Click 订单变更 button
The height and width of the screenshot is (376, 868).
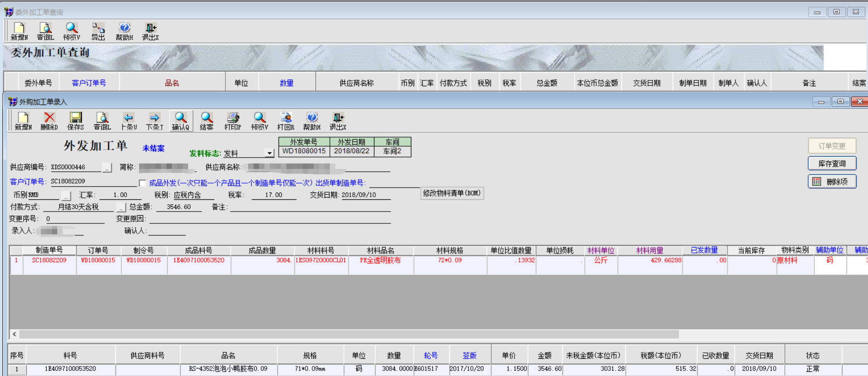pyautogui.click(x=832, y=146)
